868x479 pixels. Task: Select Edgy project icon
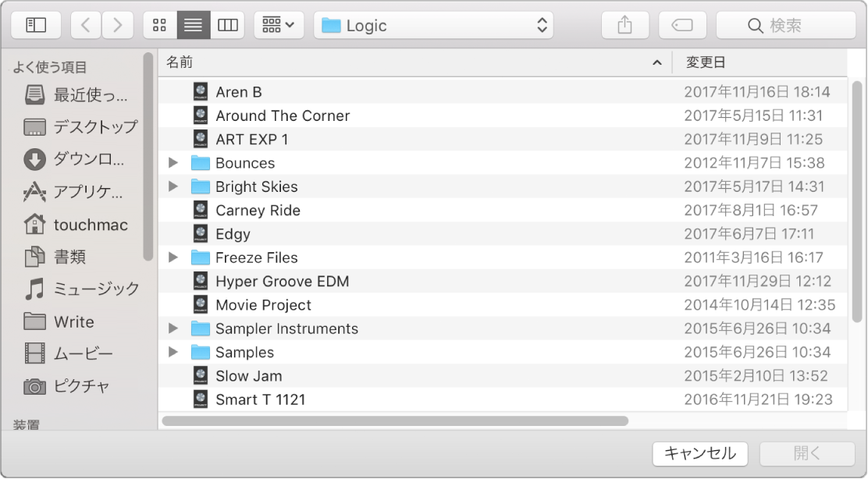201,233
